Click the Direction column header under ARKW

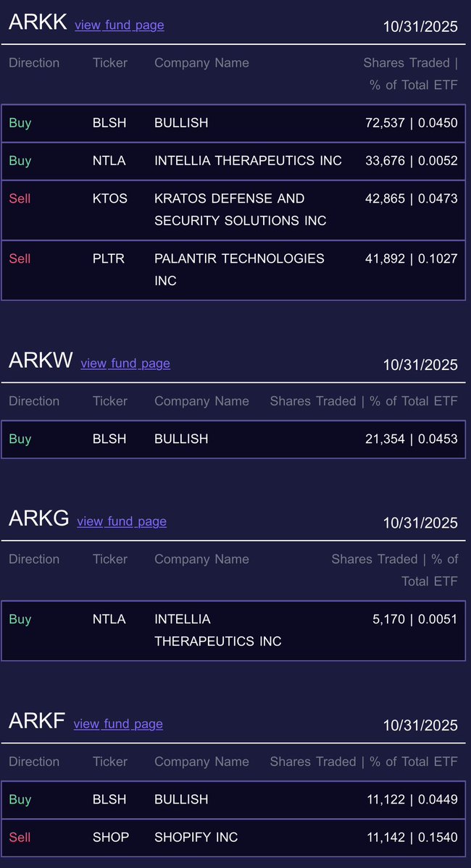point(34,401)
